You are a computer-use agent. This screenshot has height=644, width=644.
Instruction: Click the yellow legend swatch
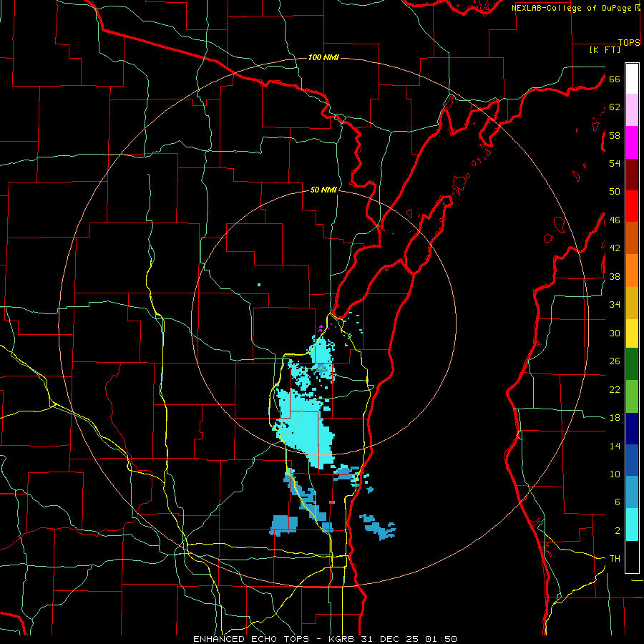pyautogui.click(x=632, y=333)
